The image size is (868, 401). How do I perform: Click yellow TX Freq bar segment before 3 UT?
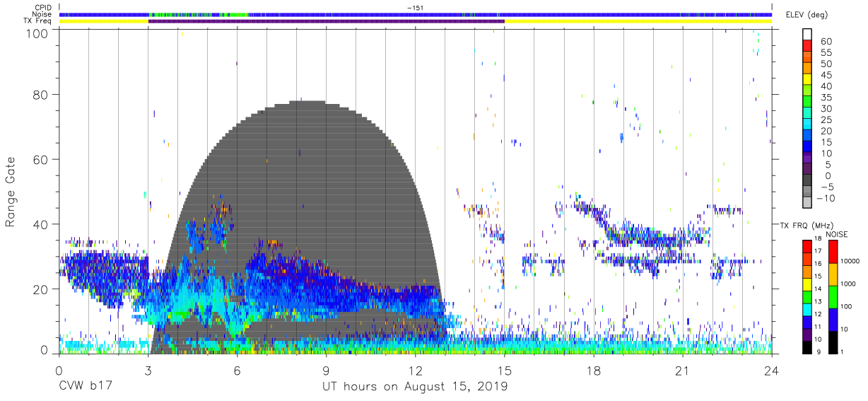(103, 21)
